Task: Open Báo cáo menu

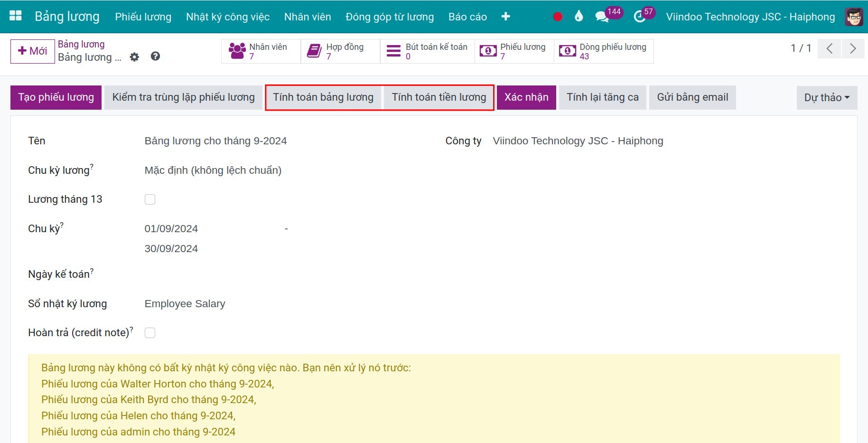Action: (x=467, y=17)
